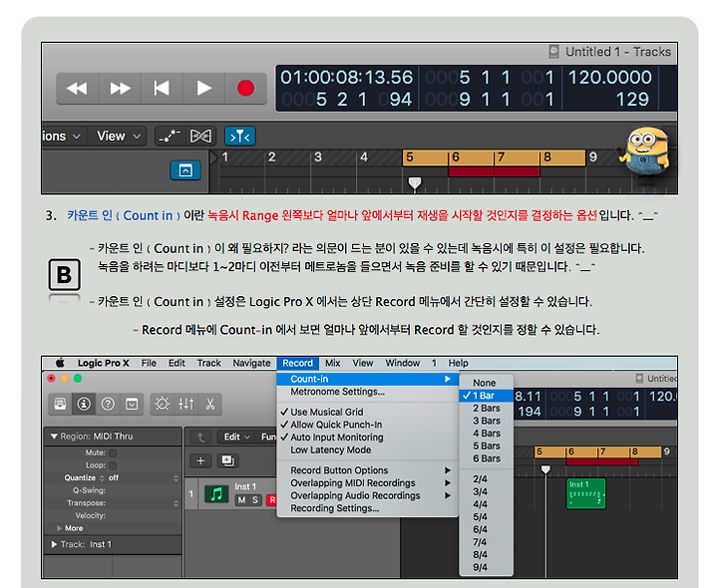Expand Overlapping MIDI Recordings submenu

coord(368,483)
